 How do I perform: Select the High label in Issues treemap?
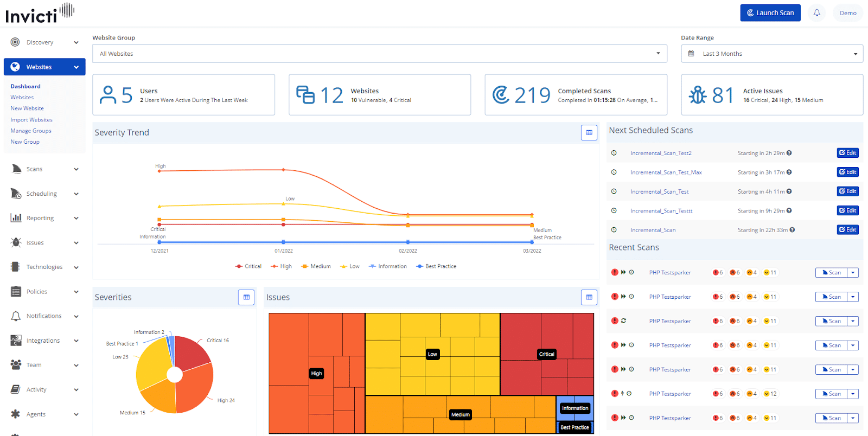317,374
